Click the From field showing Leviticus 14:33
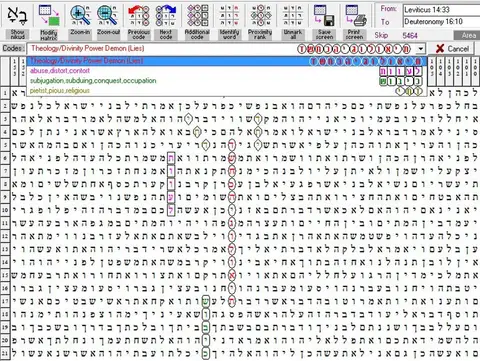The image size is (480, 361). [x=441, y=10]
